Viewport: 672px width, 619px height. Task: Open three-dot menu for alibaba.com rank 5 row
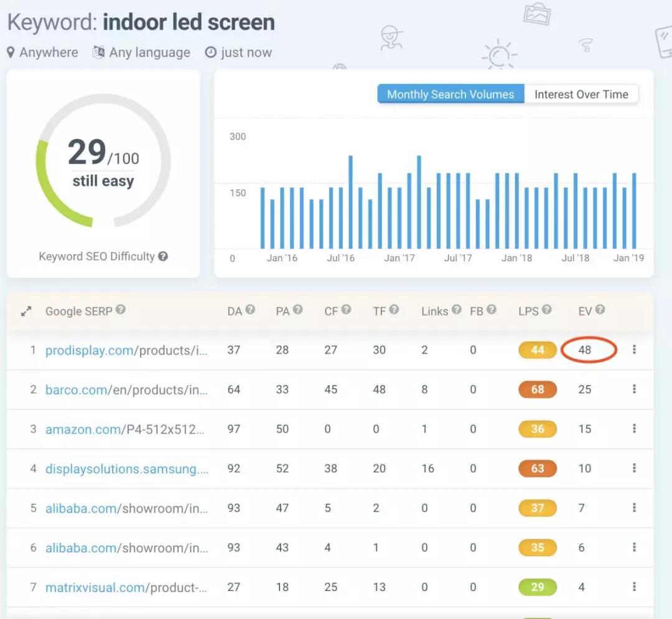coord(634,508)
